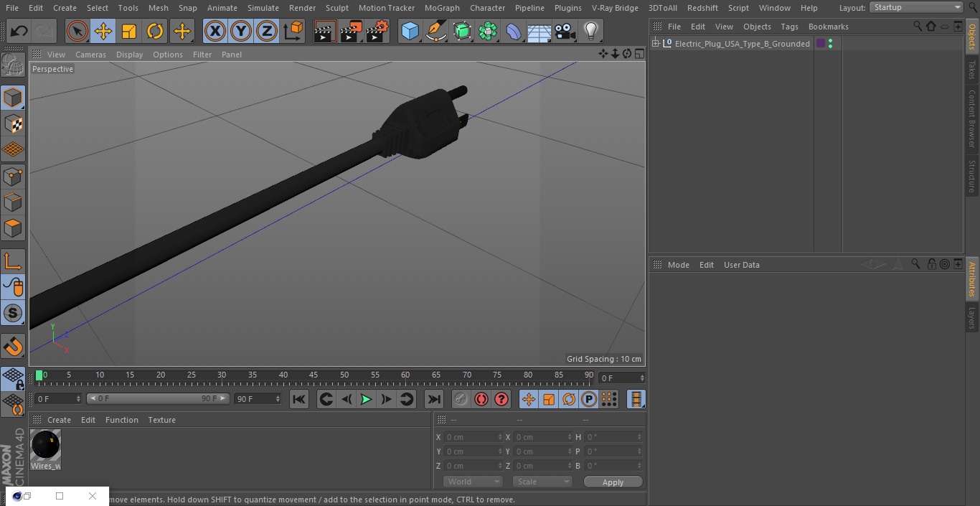The image size is (980, 506).
Task: Toggle Parameter keyframe recording P icon
Action: [x=589, y=399]
